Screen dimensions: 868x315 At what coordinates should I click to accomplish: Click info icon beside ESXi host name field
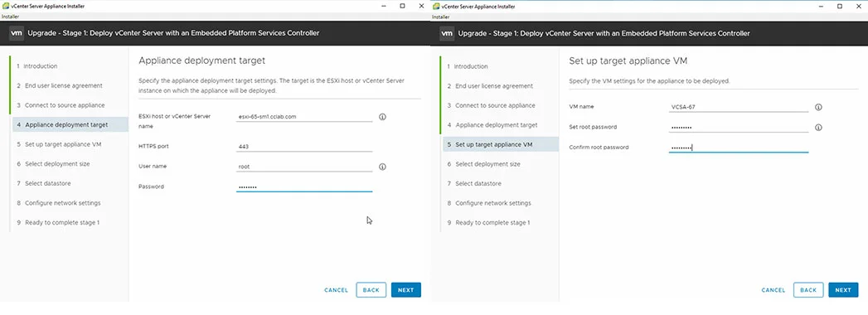pyautogui.click(x=382, y=117)
